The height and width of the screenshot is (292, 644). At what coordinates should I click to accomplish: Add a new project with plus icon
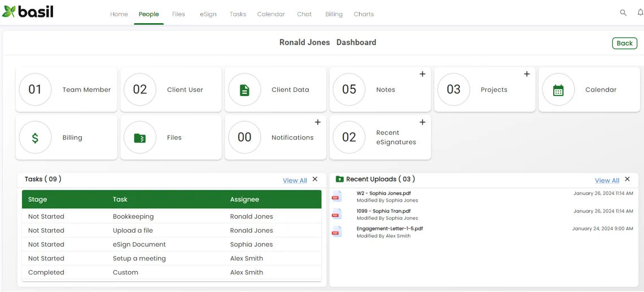pyautogui.click(x=527, y=74)
